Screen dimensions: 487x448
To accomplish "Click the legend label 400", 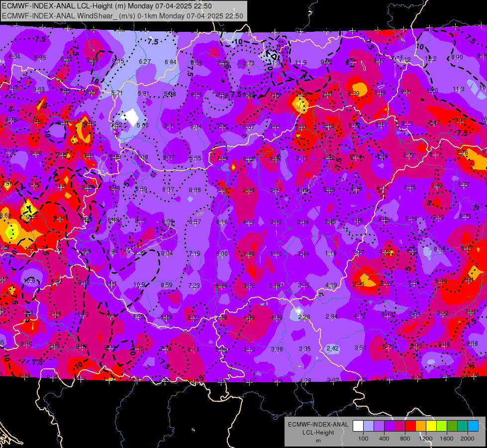I will 384,439.
